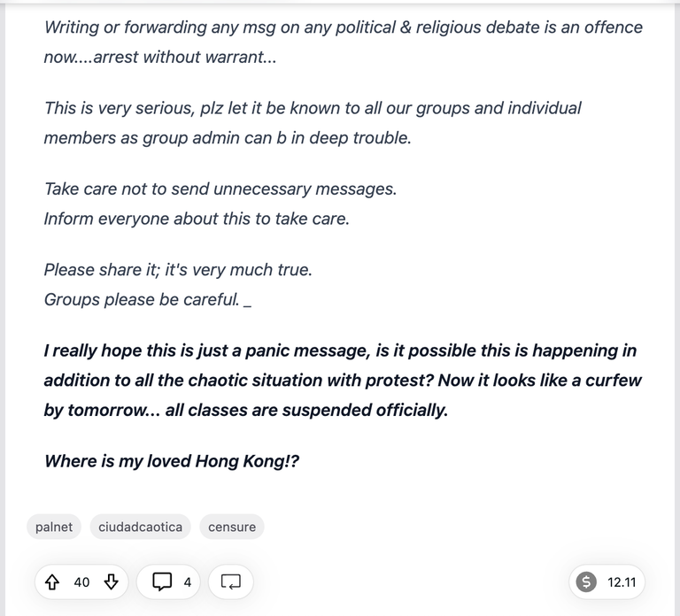Screen dimensions: 680x616
Task: Open comments via the speech bubble icon
Action: click(x=162, y=581)
